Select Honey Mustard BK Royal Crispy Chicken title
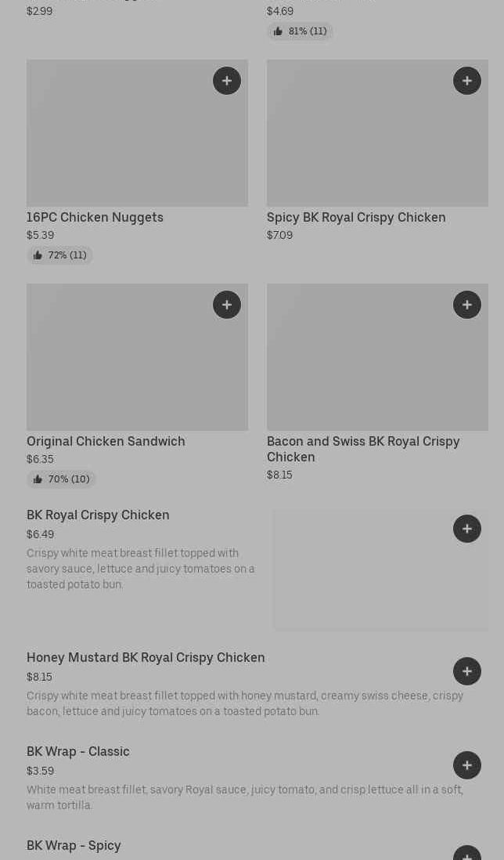 point(146,658)
